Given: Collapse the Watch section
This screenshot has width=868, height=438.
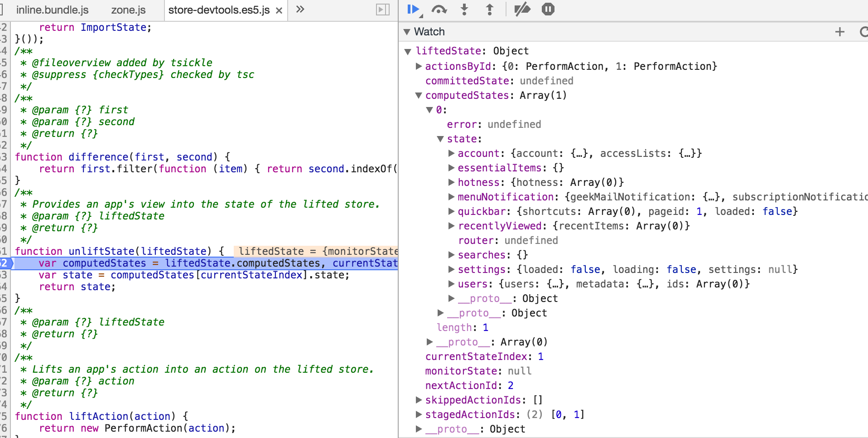Looking at the screenshot, I should click(407, 32).
